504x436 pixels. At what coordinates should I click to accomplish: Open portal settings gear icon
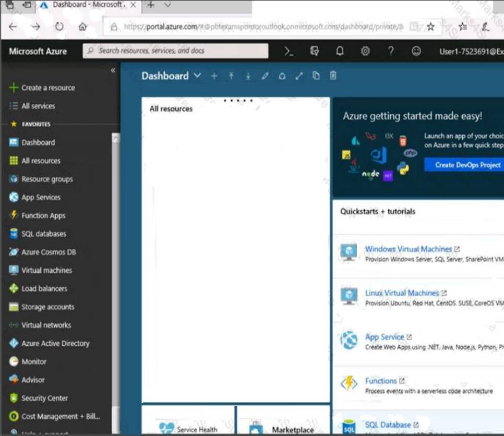point(365,51)
